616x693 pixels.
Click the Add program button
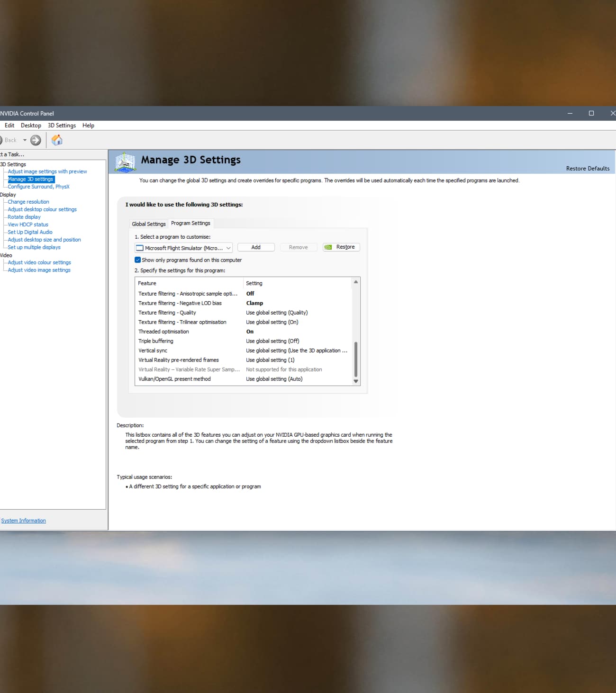(x=256, y=247)
